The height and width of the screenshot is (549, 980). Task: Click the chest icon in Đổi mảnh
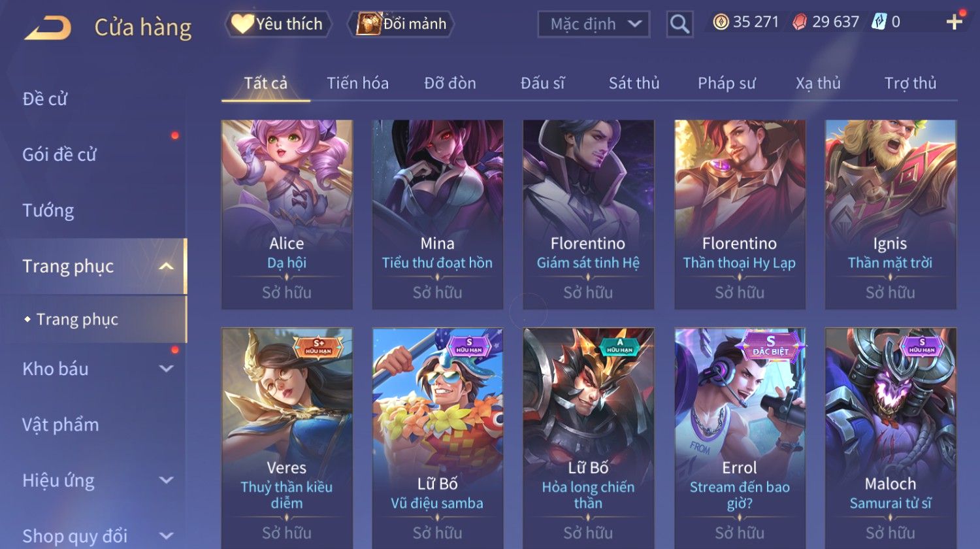point(368,24)
